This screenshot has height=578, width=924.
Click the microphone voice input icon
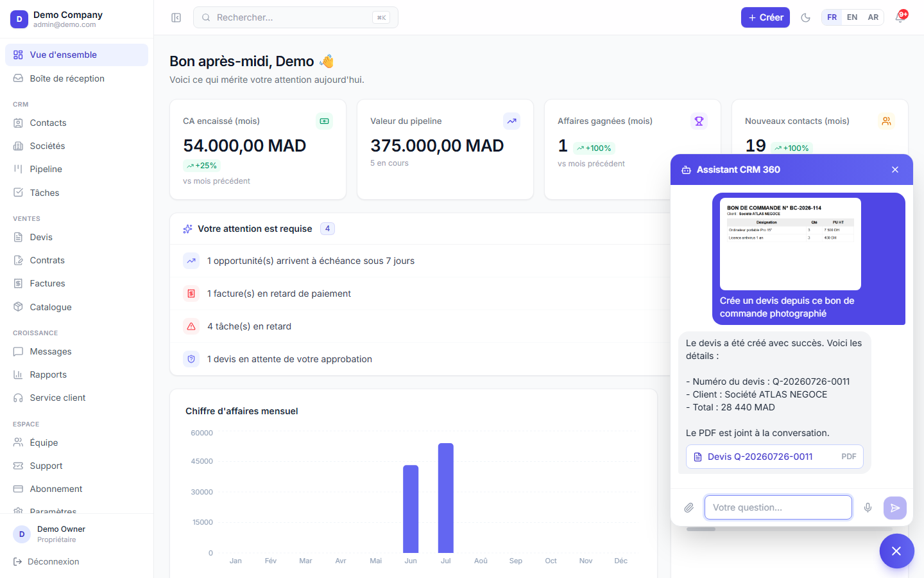[868, 507]
